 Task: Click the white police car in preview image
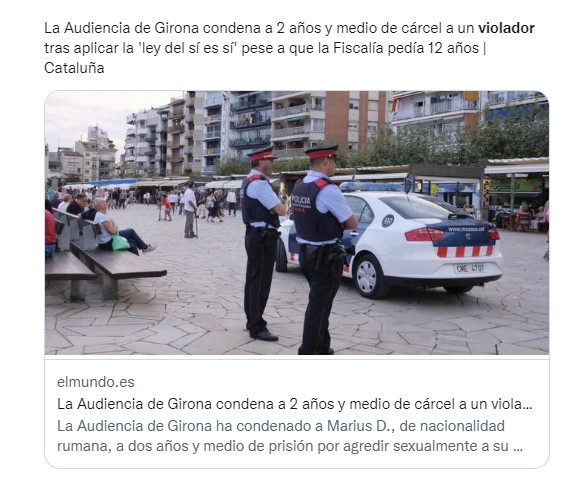click(392, 241)
